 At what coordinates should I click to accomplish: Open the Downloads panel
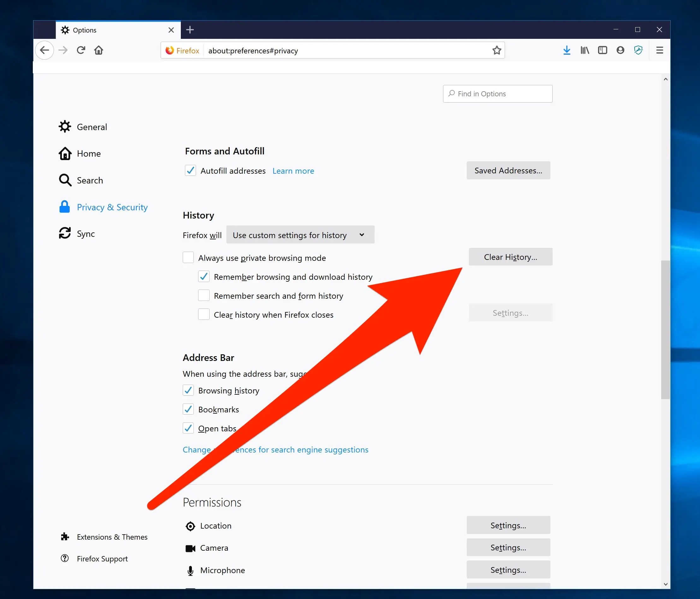[x=567, y=50]
